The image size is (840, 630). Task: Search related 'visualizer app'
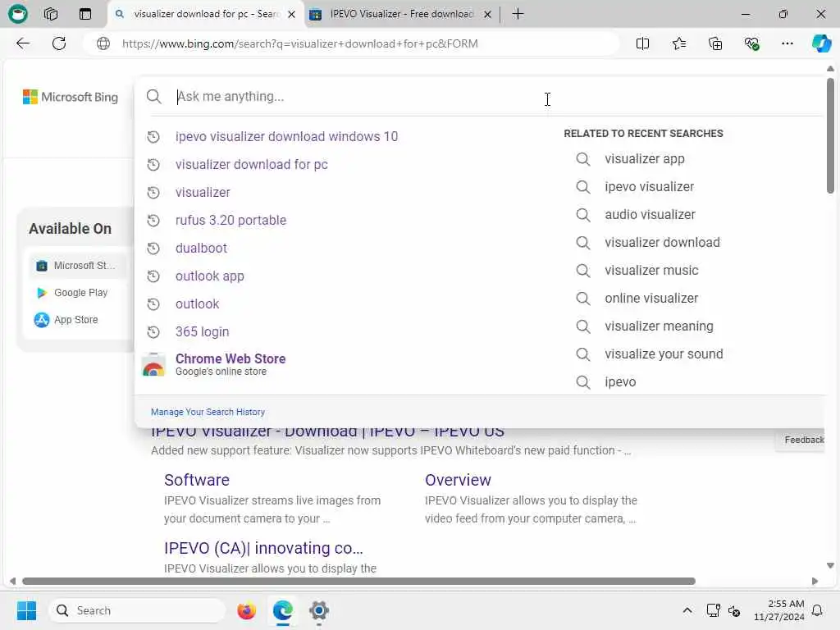(x=645, y=158)
